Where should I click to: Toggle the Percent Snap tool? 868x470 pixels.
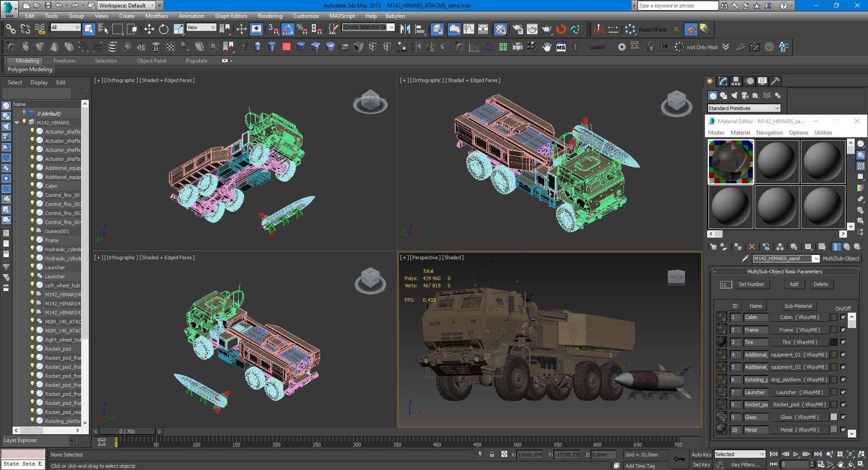click(302, 29)
